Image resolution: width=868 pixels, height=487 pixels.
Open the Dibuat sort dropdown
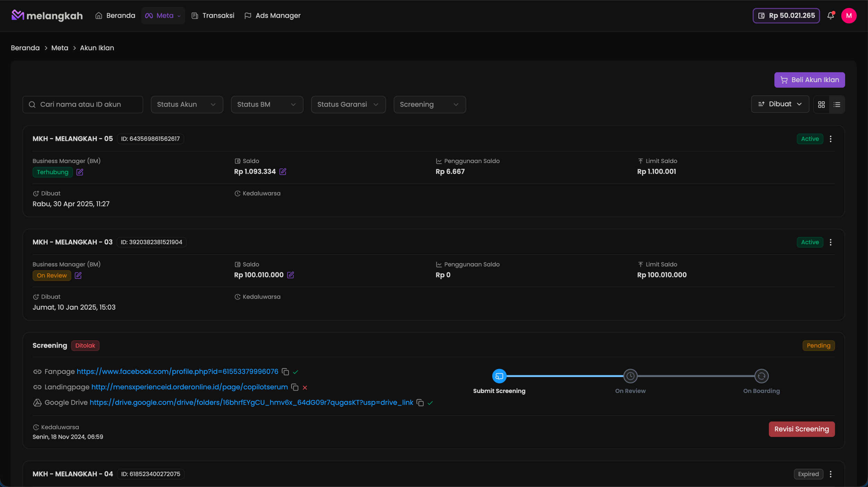tap(780, 104)
